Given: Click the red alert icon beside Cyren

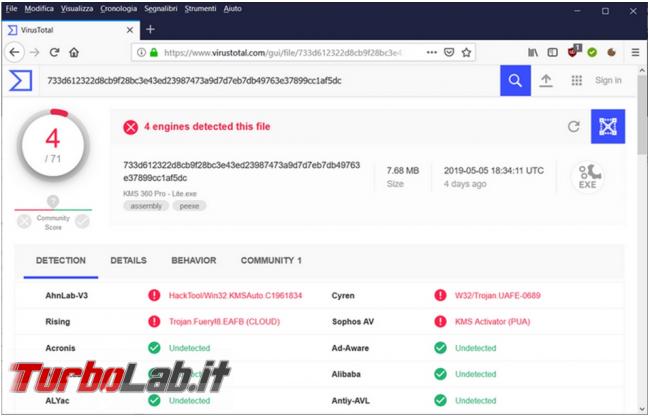Looking at the screenshot, I should click(x=440, y=296).
